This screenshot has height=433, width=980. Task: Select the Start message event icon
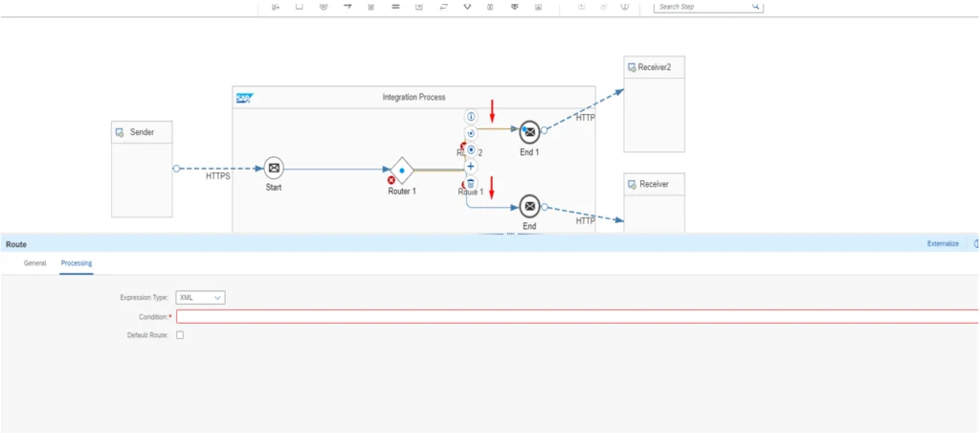274,169
